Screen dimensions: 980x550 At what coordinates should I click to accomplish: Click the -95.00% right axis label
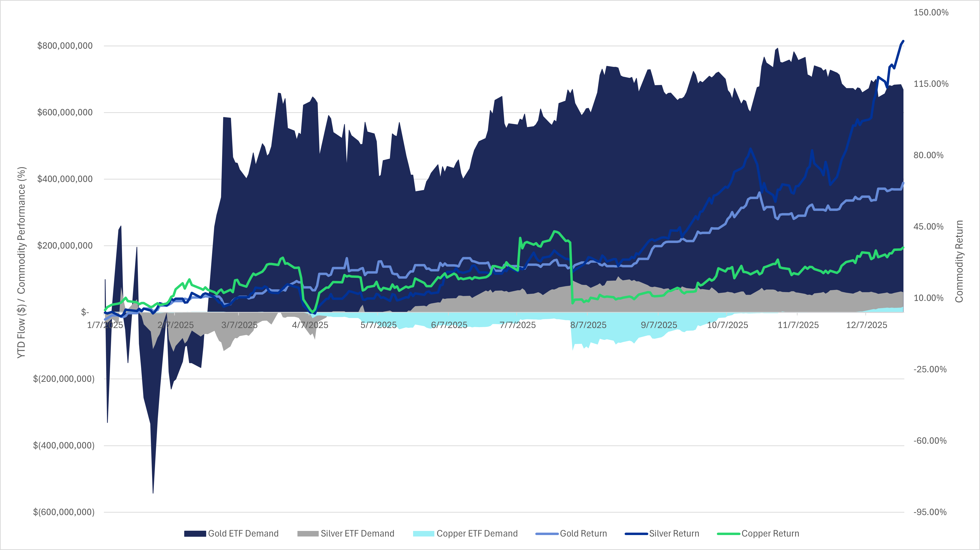(930, 512)
